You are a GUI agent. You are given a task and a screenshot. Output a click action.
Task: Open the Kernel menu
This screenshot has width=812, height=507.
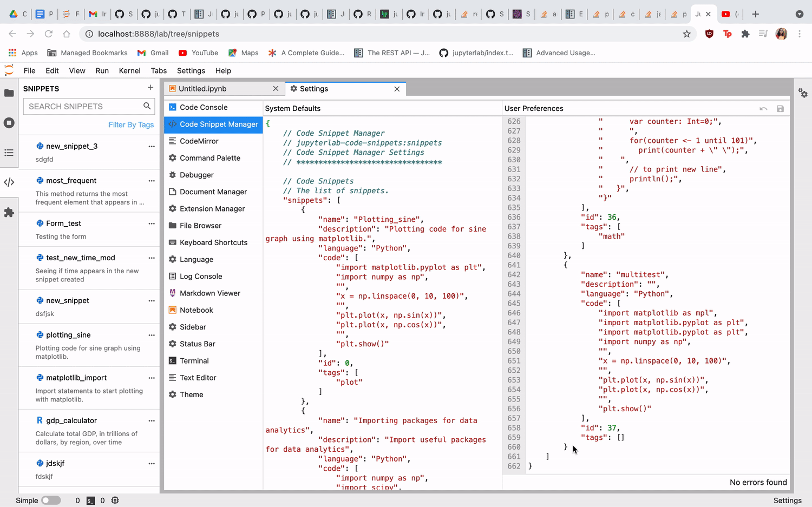pyautogui.click(x=129, y=70)
